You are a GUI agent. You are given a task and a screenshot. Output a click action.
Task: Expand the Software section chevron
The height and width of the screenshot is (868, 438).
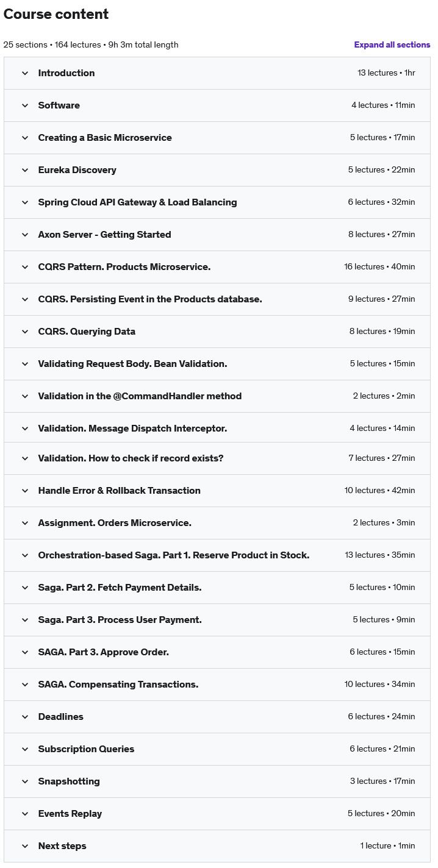(x=25, y=105)
